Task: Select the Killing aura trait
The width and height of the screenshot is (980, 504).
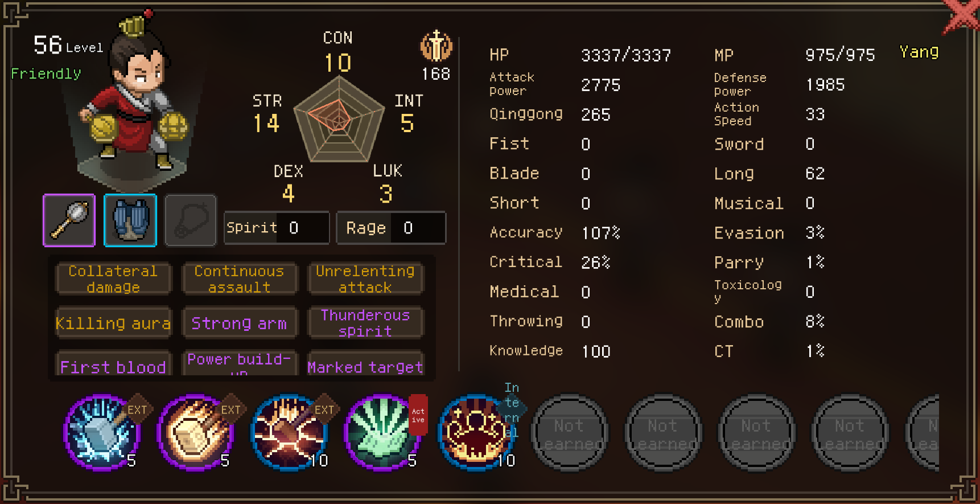Action: click(113, 323)
